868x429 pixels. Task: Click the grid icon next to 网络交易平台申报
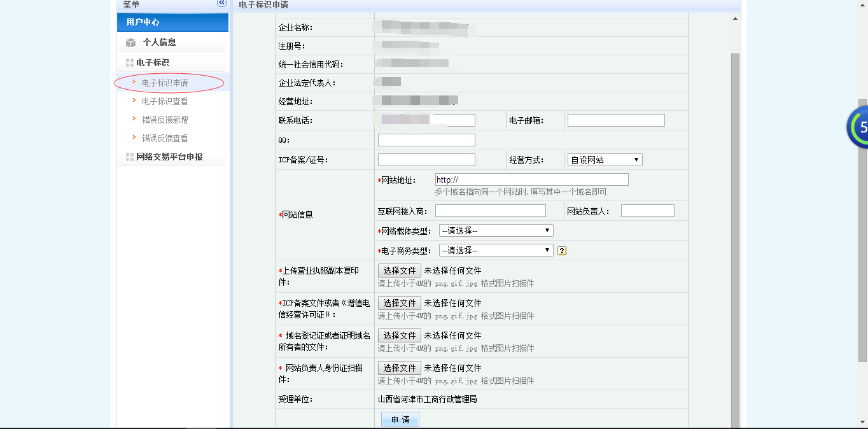(129, 157)
